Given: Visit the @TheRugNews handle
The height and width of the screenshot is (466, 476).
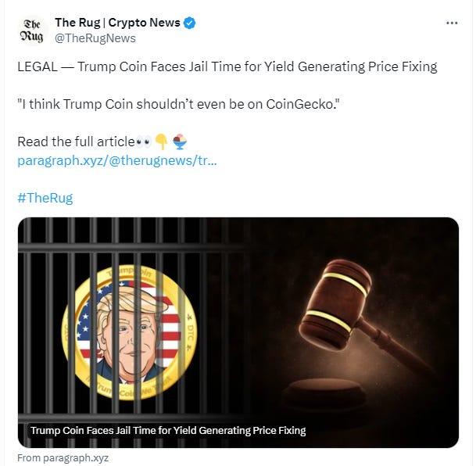Looking at the screenshot, I should click(95, 38).
